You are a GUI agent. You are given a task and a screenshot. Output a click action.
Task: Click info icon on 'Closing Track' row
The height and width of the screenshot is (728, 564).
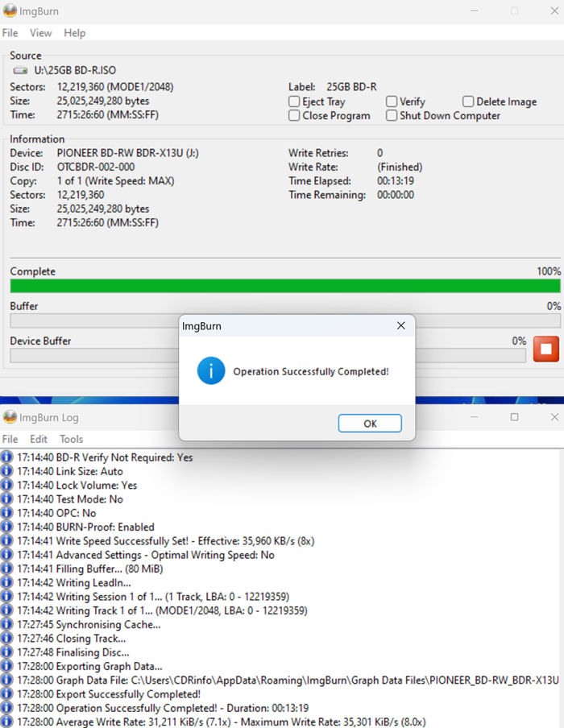(6, 639)
